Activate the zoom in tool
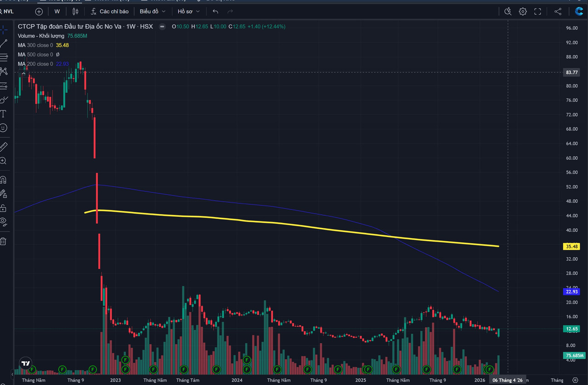This screenshot has height=385, width=588. 4,161
